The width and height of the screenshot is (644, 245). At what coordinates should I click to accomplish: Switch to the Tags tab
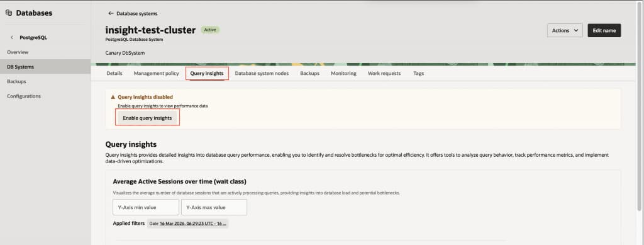tap(418, 74)
